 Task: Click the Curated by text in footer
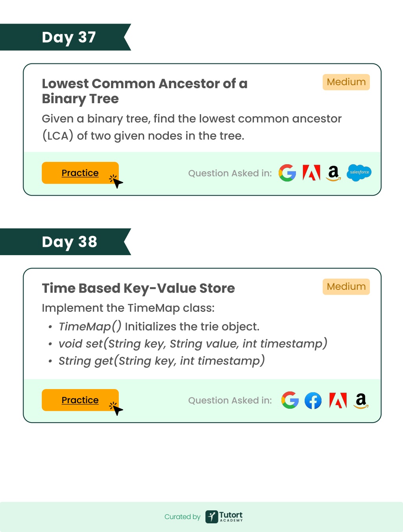pyautogui.click(x=182, y=517)
